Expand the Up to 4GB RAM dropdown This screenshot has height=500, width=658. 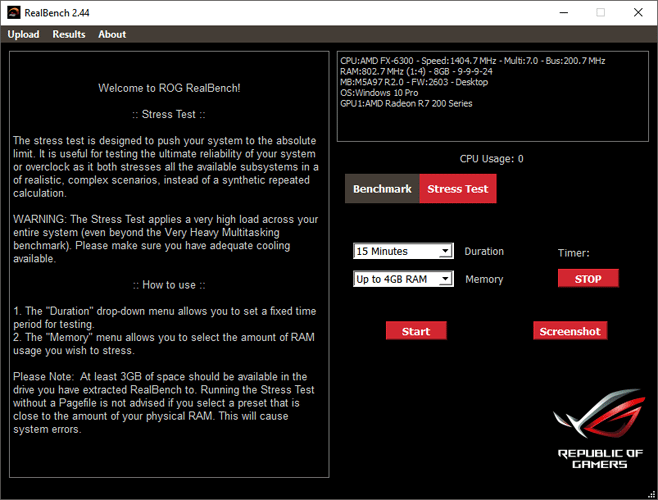(403, 279)
